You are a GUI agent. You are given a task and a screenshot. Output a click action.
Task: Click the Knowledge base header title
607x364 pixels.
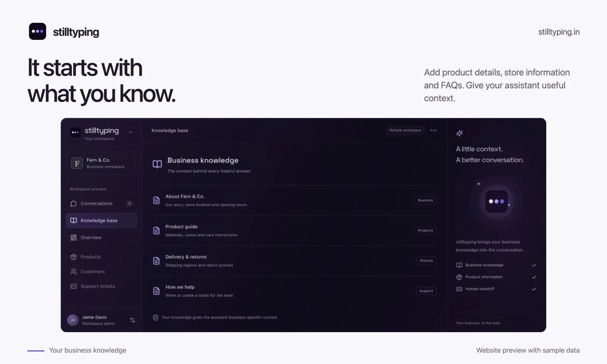click(170, 130)
